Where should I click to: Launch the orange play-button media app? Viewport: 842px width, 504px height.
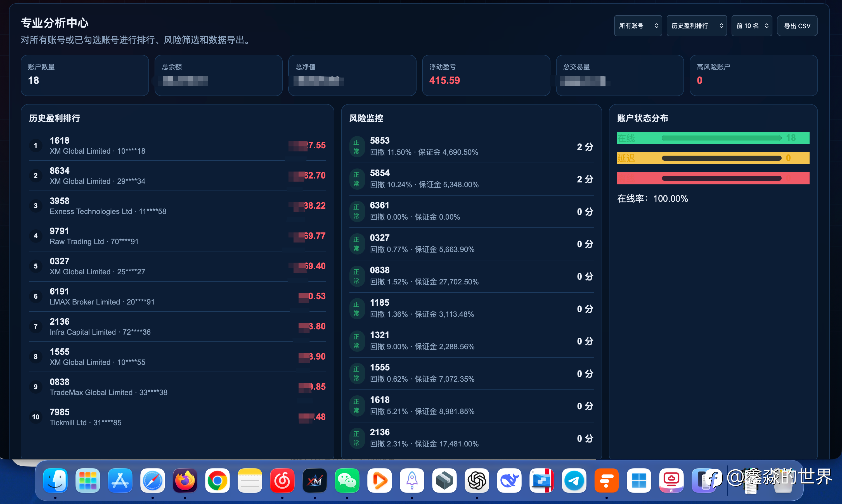380,480
